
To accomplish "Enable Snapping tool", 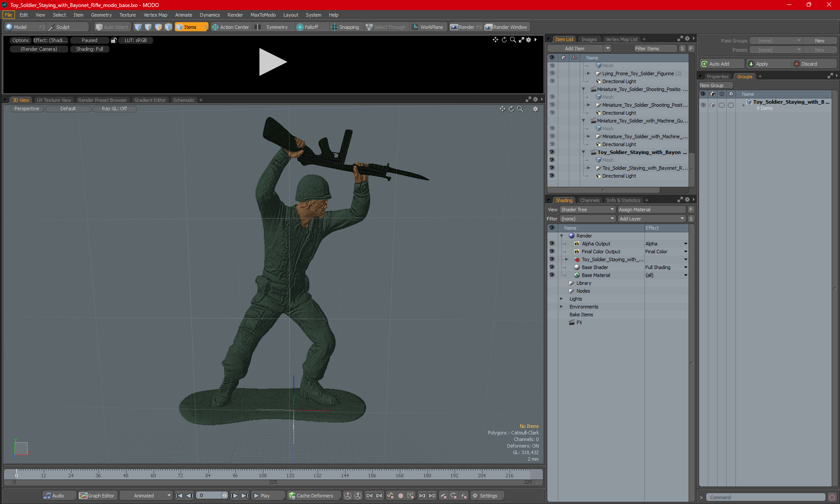I will (x=345, y=27).
